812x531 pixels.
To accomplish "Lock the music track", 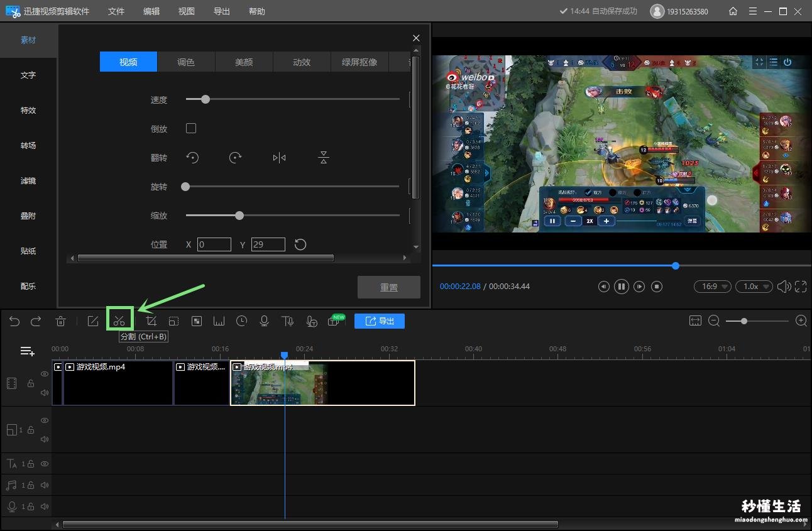I will [30, 485].
